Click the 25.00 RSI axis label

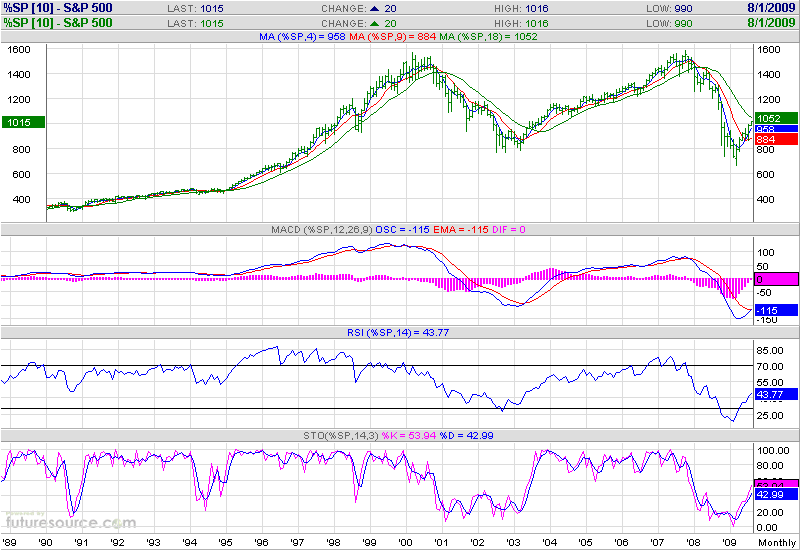[770, 415]
